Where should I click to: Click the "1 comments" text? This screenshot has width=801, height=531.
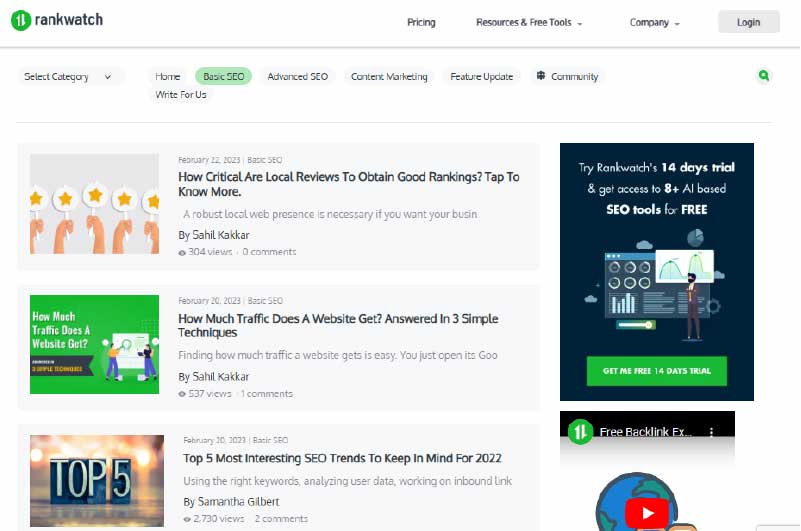point(267,394)
